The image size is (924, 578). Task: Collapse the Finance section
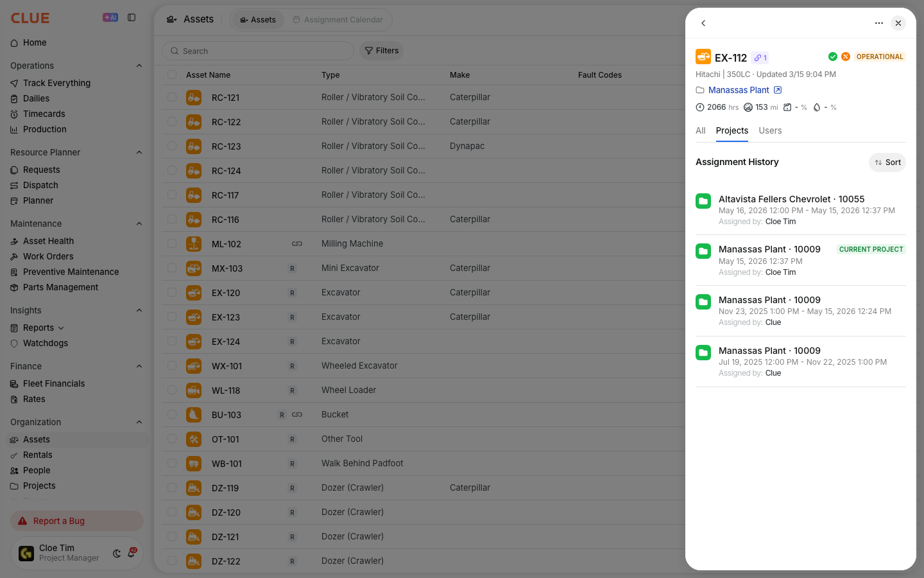click(139, 366)
